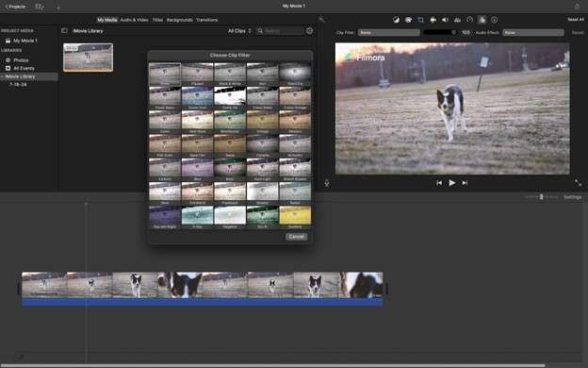This screenshot has width=588, height=368.
Task: Collapse the iMovie Library disclosure triangle
Action: 2,76
